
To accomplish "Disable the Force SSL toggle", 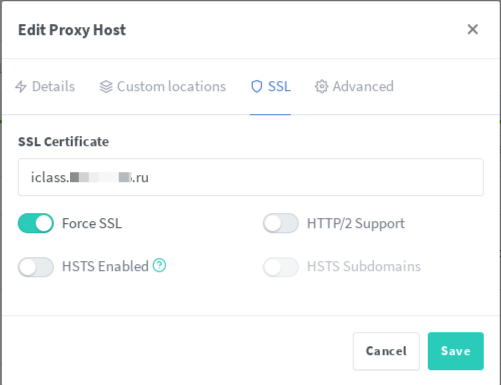I will click(x=36, y=223).
